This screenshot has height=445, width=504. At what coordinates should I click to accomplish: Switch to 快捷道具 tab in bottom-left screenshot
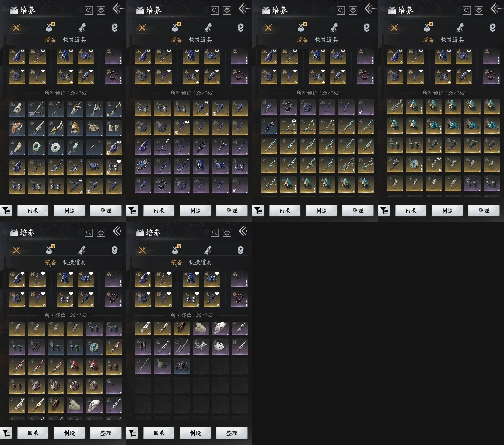point(74,262)
